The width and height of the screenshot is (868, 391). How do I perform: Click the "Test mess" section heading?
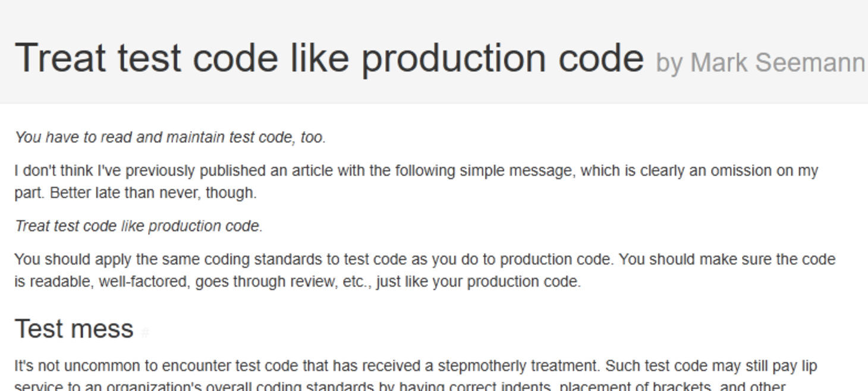tap(74, 329)
